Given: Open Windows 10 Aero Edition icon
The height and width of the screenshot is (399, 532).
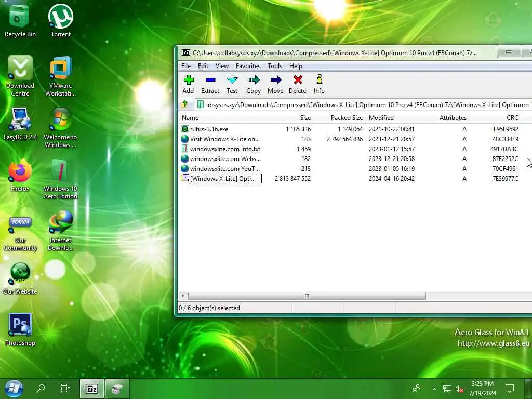Looking at the screenshot, I should tap(60, 179).
